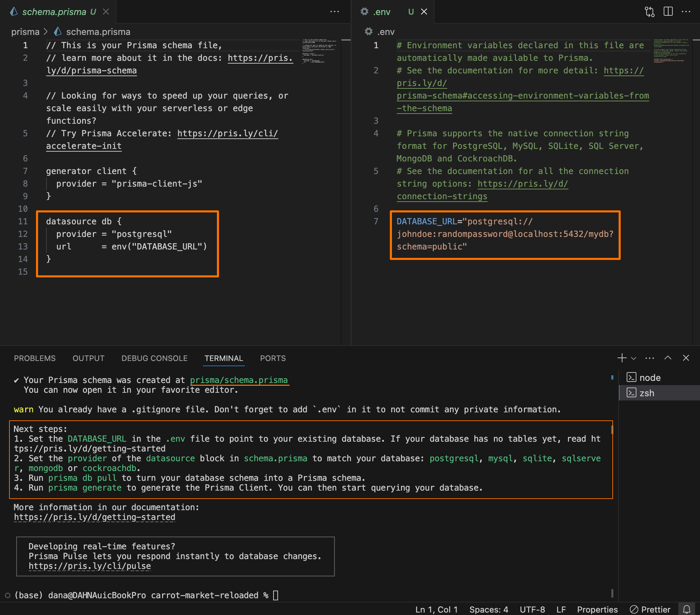Viewport: 700px width, 615px height.
Task: Open prisma/schema.prisma link in terminal
Action: 239,380
